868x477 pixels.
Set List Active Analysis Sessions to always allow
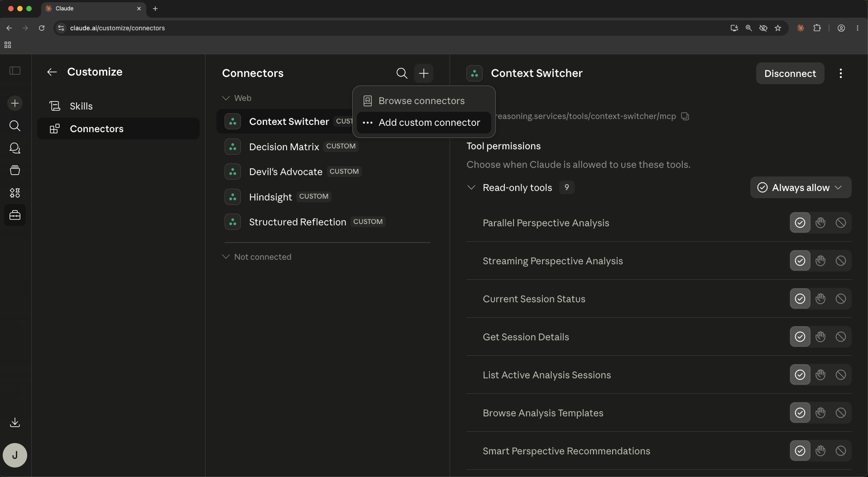[x=800, y=375]
